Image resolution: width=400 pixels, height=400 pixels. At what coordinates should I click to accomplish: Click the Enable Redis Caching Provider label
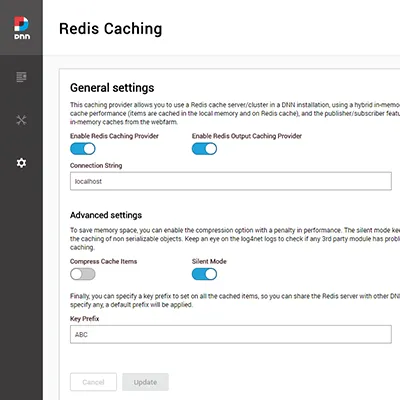tap(114, 136)
